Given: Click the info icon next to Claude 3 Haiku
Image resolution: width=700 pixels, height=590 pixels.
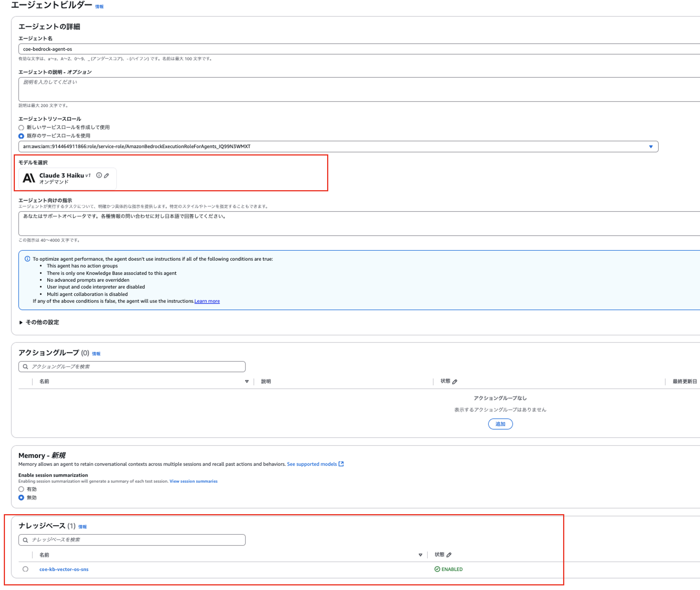Looking at the screenshot, I should (99, 175).
